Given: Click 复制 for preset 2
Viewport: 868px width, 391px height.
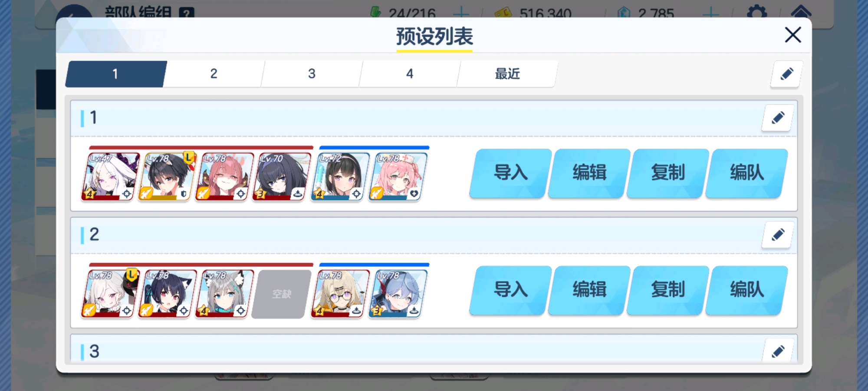Looking at the screenshot, I should pyautogui.click(x=667, y=290).
